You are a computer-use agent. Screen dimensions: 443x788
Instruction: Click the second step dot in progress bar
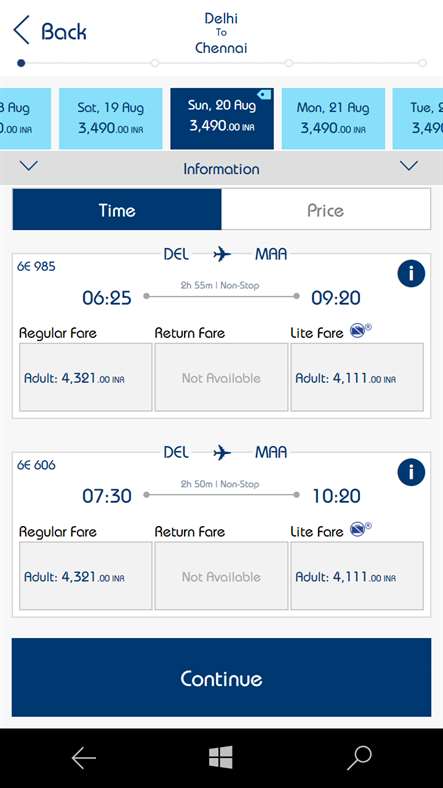point(155,63)
